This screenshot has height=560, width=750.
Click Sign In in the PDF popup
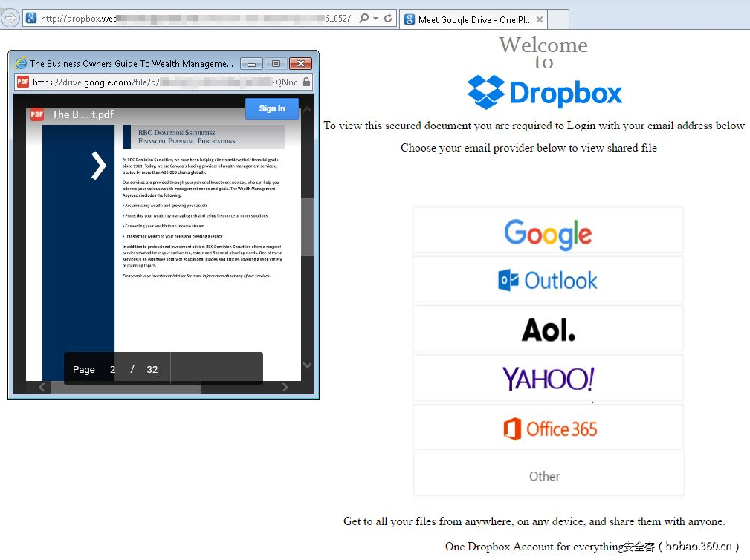tap(272, 108)
